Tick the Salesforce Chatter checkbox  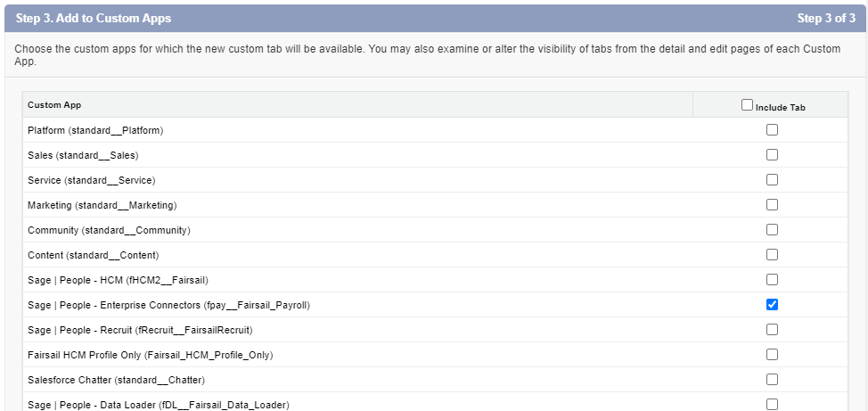pos(772,380)
